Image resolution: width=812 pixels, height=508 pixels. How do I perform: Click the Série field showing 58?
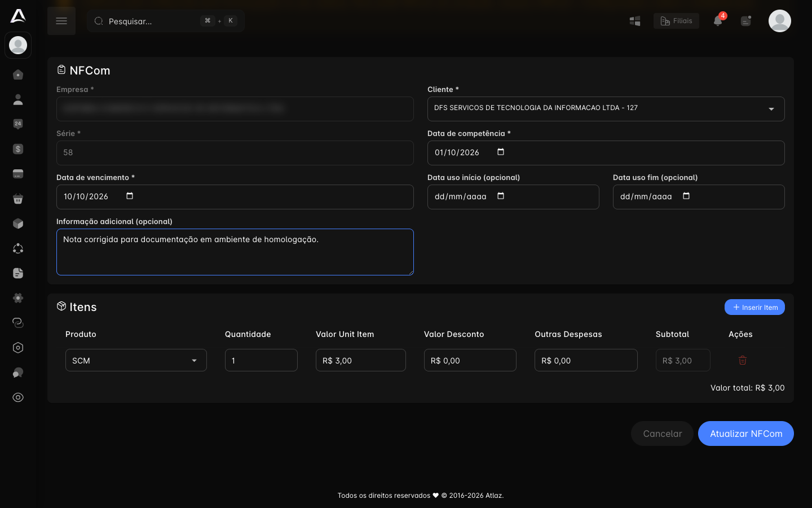click(235, 153)
